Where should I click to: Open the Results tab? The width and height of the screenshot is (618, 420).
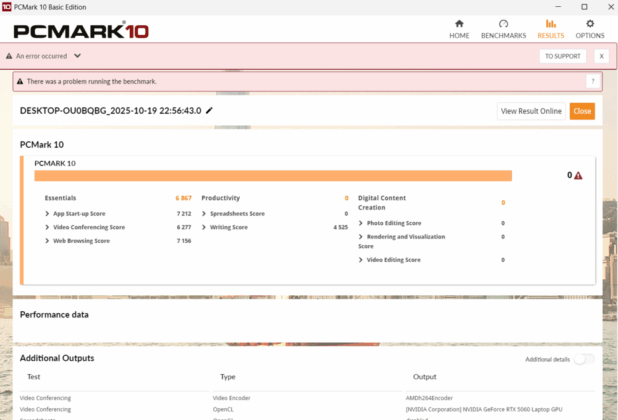pos(551,29)
